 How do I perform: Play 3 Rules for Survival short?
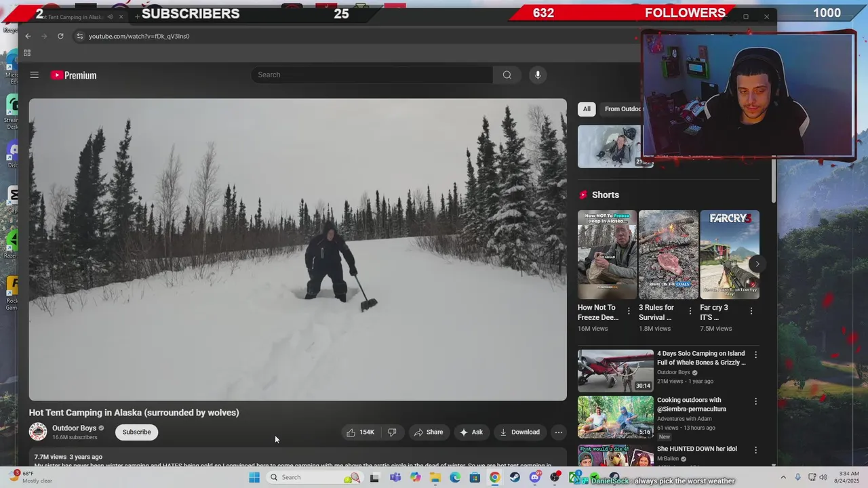(x=668, y=254)
